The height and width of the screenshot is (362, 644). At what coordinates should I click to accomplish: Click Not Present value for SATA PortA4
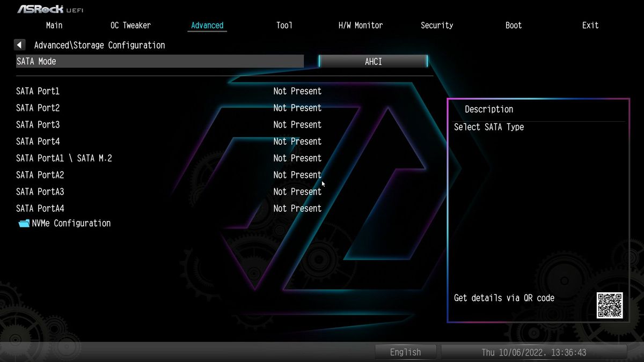click(297, 208)
